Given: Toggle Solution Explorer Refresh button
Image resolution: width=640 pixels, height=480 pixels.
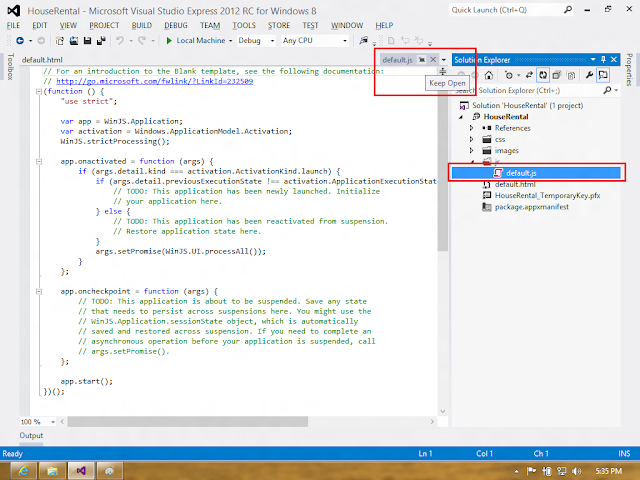Looking at the screenshot, I should click(543, 75).
